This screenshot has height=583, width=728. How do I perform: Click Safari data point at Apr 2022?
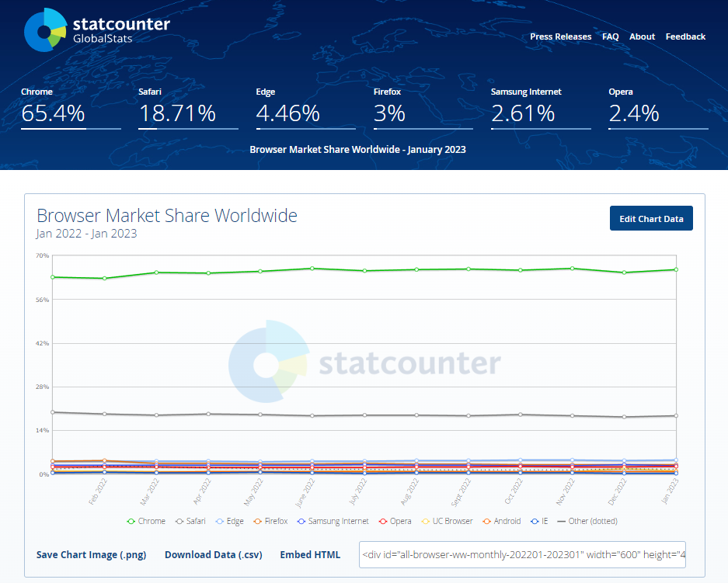coord(208,414)
